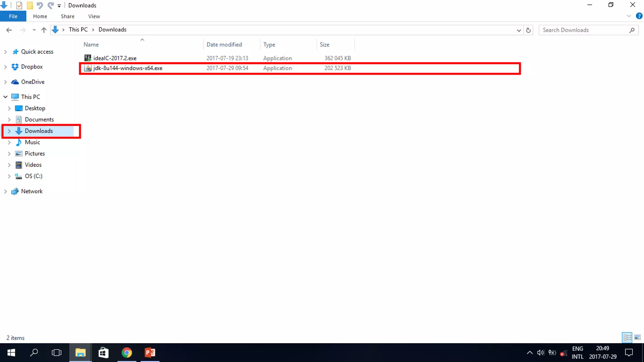Click the Redo icon in title bar

pos(50,5)
